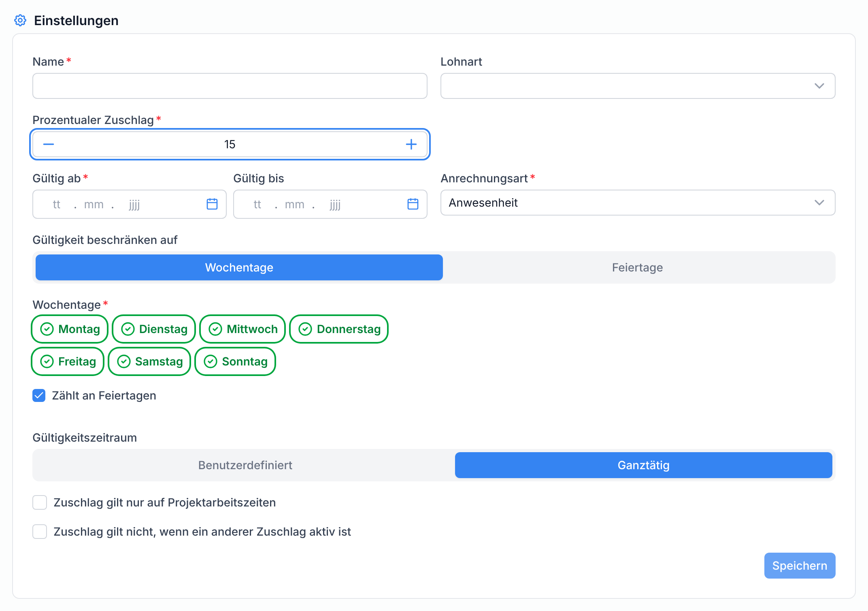This screenshot has height=611, width=868.
Task: Toggle the Sonntag weekday chip
Action: click(x=235, y=361)
